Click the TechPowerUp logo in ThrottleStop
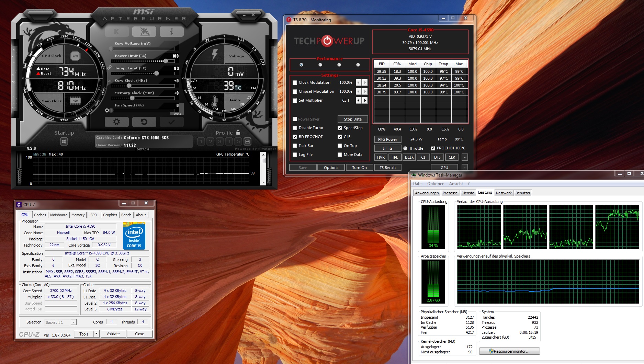The image size is (644, 364). click(x=329, y=41)
